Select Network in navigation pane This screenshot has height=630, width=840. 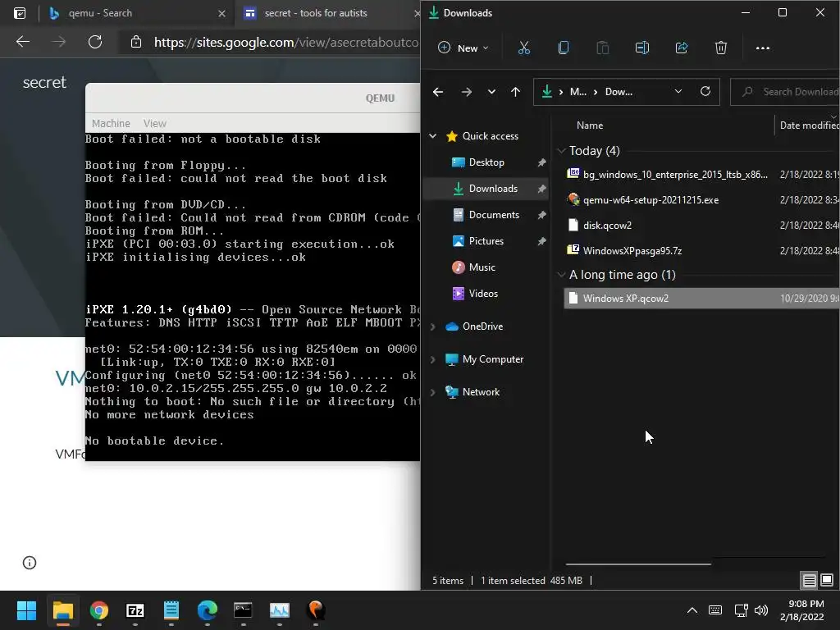[x=481, y=392]
